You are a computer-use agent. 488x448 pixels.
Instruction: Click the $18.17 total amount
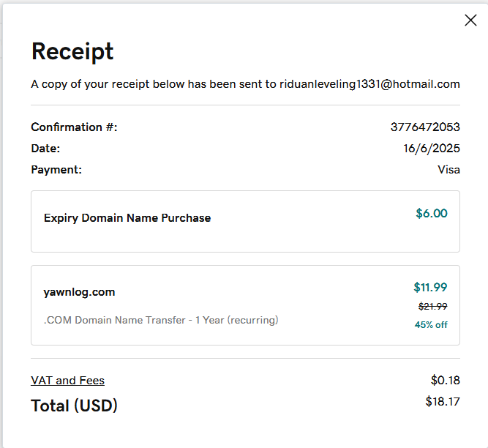pyautogui.click(x=443, y=402)
